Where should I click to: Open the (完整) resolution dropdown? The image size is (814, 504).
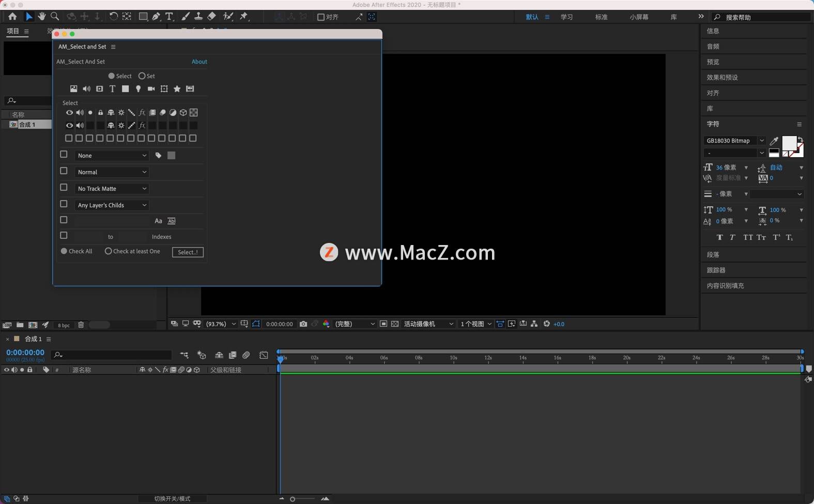(355, 324)
